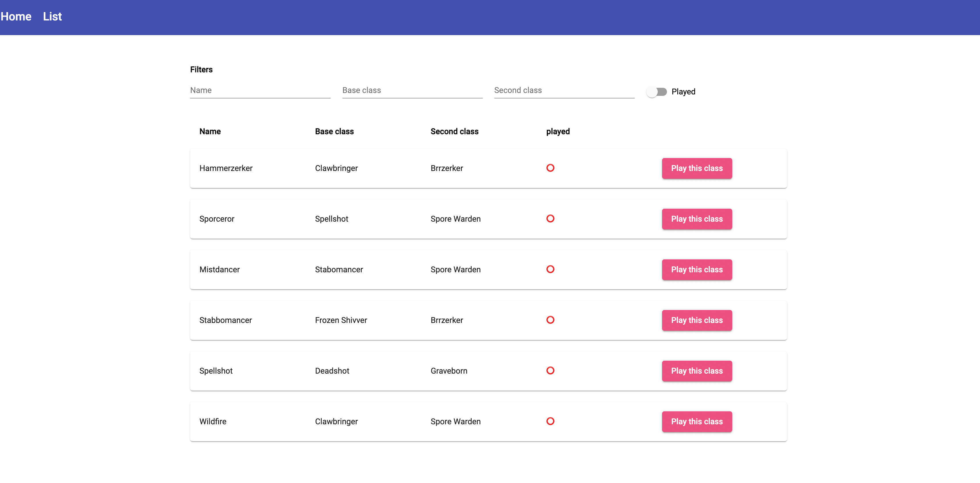Open the Home navigation link
Screen dimensions: 980x483
coord(16,17)
